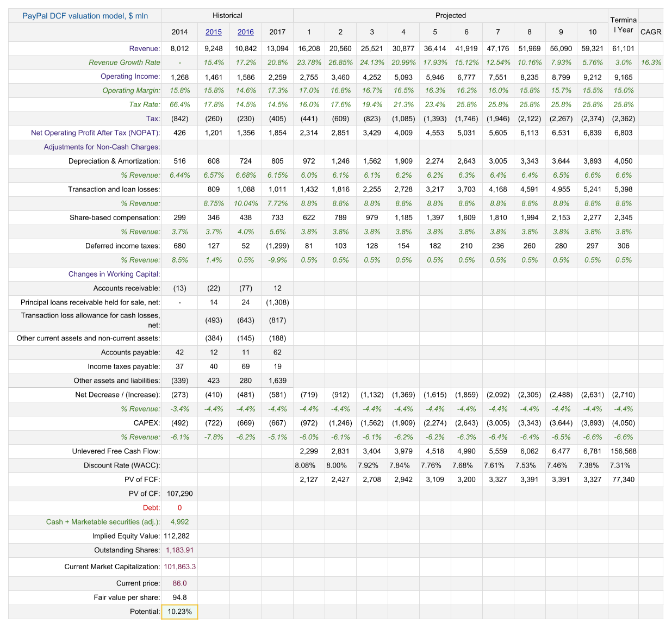Click the Current price value 86.0
This screenshot has width=672, height=635.
pyautogui.click(x=179, y=583)
